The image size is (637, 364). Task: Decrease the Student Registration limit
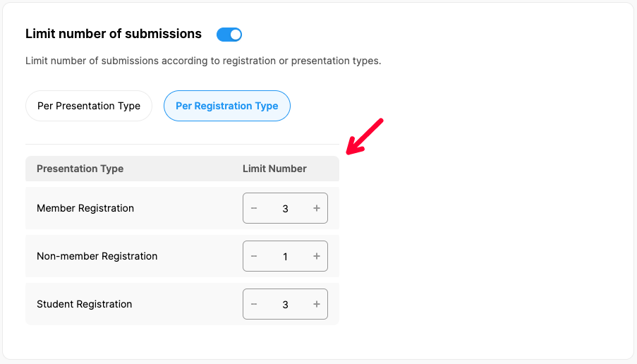pyautogui.click(x=254, y=304)
